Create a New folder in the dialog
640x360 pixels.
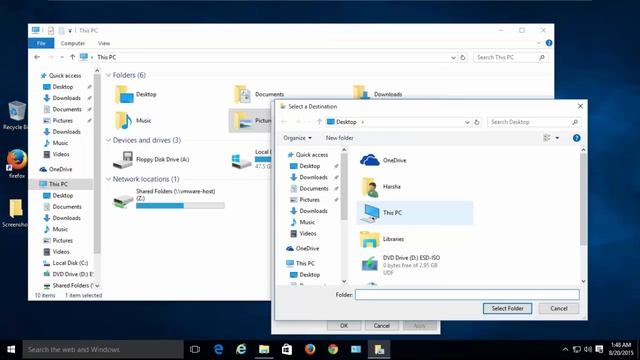point(340,138)
